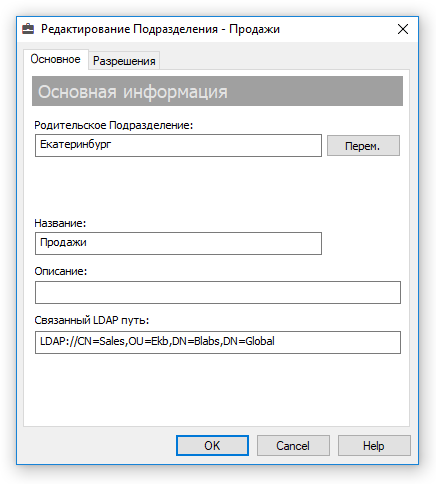The width and height of the screenshot is (436, 484).
Task: Click the Перем. button
Action: tap(363, 146)
